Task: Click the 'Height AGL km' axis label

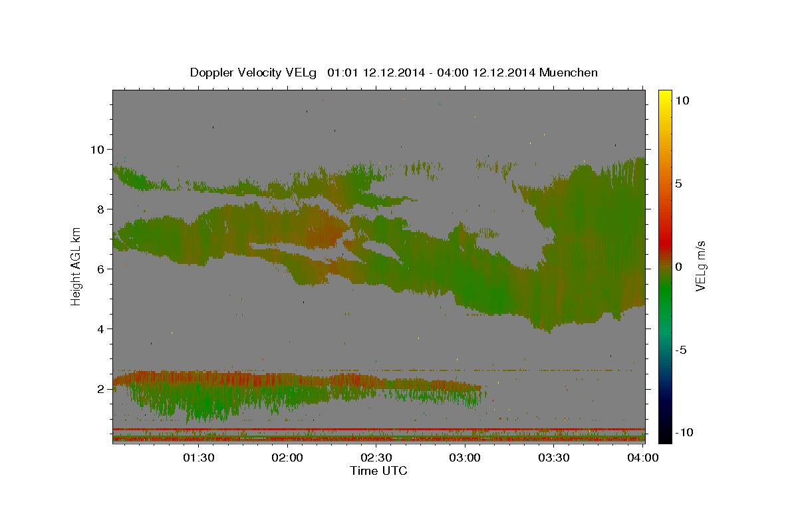Action: [76, 267]
